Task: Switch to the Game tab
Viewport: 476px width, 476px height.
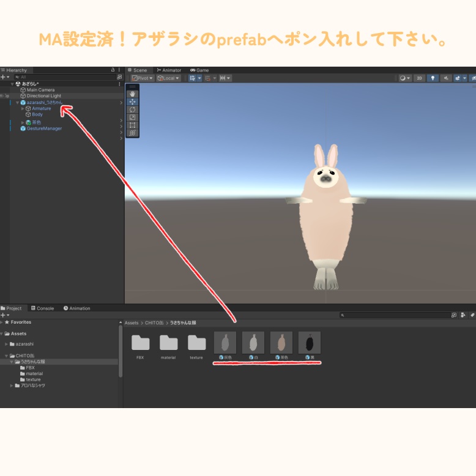Action: click(x=199, y=70)
